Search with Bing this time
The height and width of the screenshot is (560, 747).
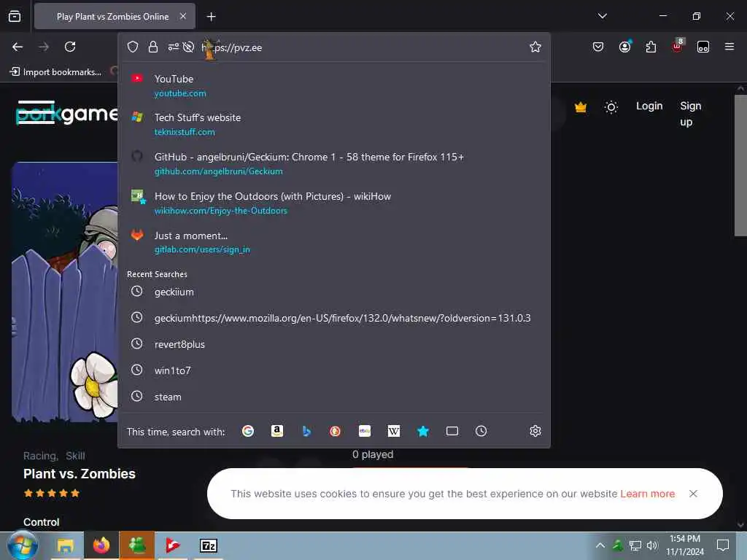click(306, 431)
